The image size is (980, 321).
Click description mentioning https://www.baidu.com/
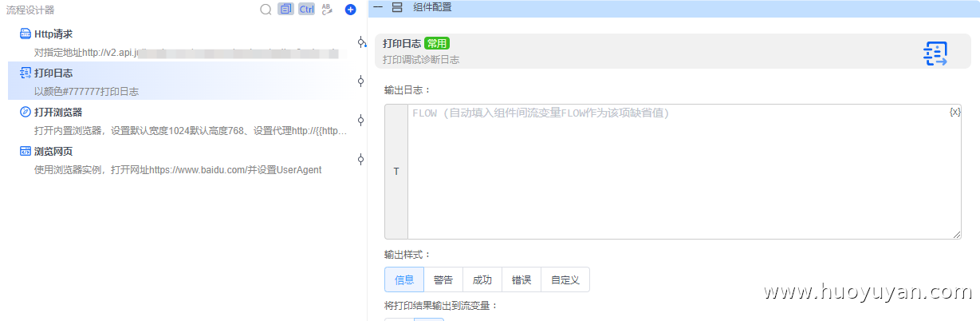[x=178, y=170]
